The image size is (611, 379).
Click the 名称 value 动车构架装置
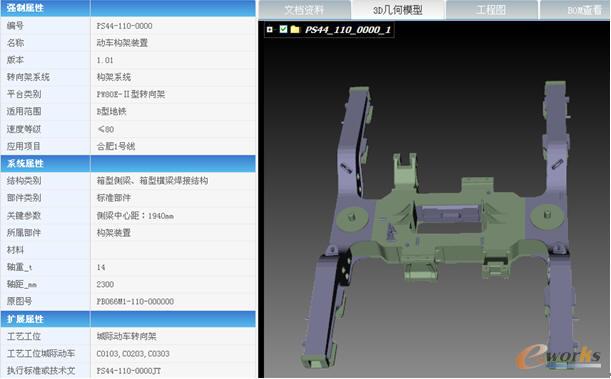[x=122, y=43]
